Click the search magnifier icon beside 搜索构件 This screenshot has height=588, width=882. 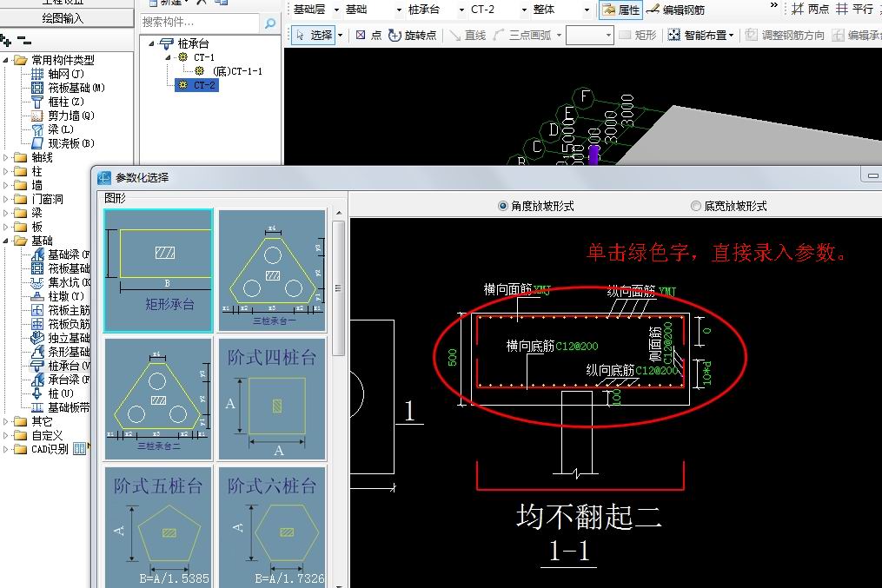click(269, 23)
